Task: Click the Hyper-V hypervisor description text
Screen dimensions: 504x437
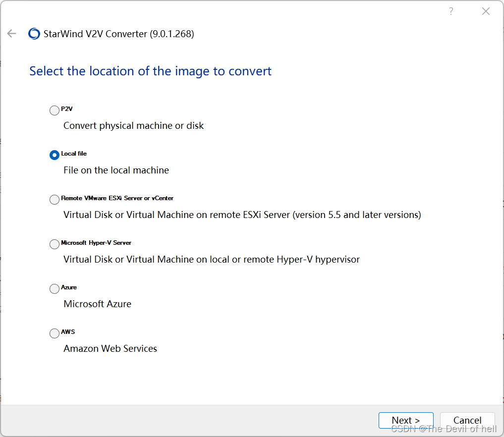Action: 212,259
